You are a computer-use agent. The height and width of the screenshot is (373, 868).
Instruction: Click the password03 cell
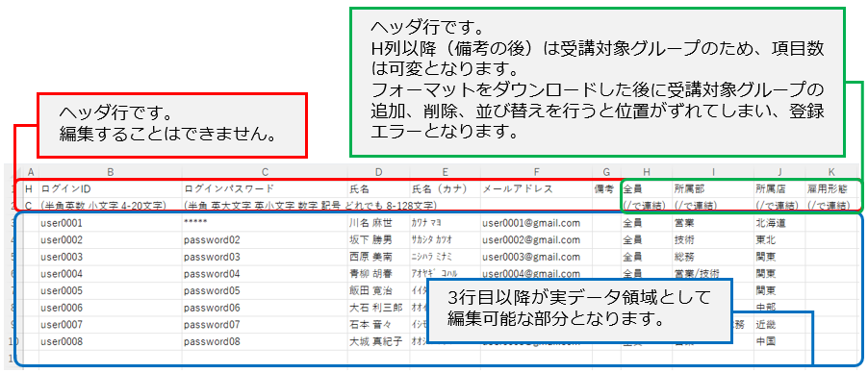tap(265, 257)
